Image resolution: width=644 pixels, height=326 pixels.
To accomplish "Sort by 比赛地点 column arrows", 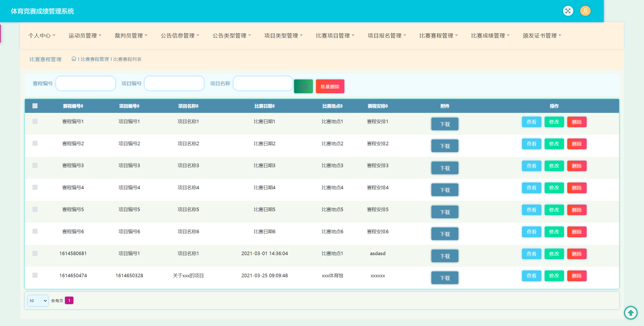I will [x=342, y=106].
